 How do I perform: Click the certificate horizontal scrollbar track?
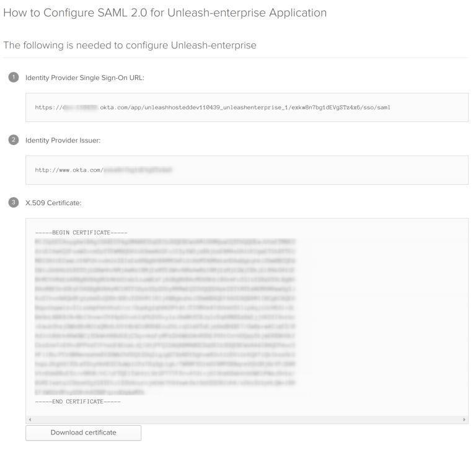247,420
